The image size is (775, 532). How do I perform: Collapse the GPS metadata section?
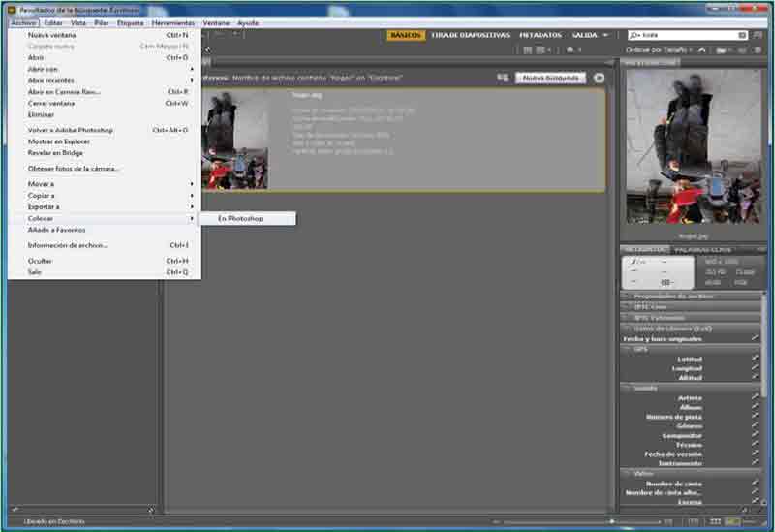coord(628,349)
